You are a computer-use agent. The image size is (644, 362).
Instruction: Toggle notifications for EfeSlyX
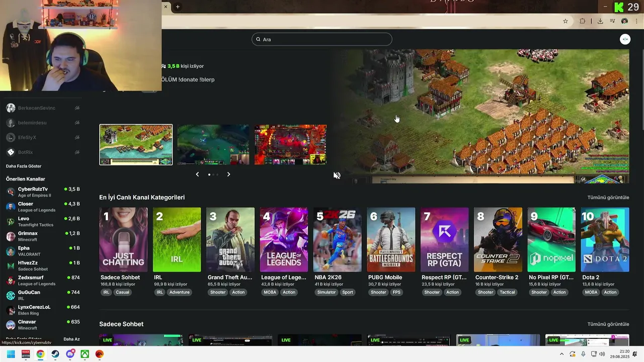[77, 137]
